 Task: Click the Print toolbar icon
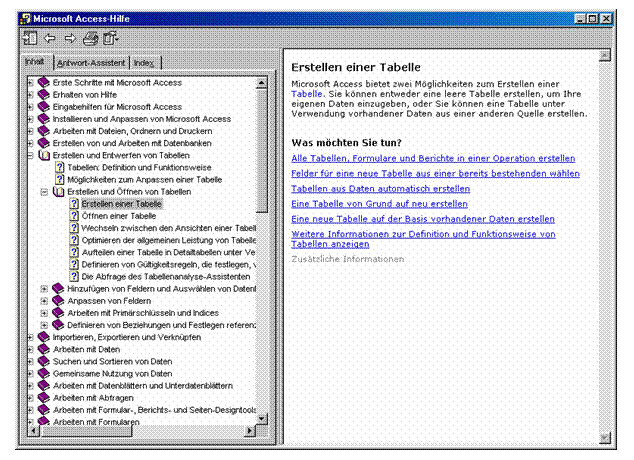pyautogui.click(x=91, y=38)
